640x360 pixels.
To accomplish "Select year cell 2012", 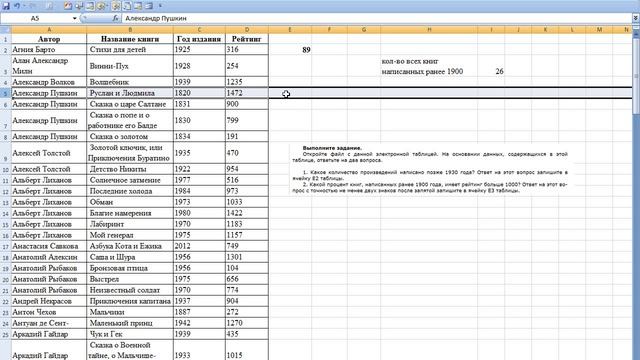I will tap(199, 247).
